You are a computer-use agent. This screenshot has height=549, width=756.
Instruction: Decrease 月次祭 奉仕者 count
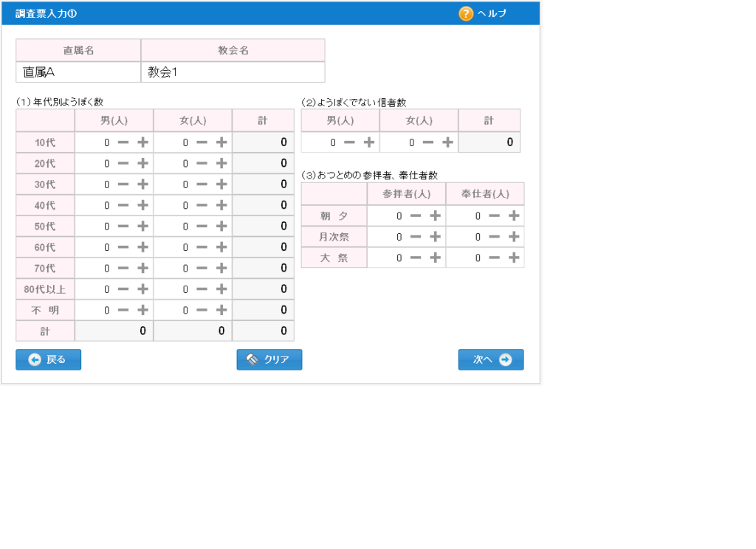click(494, 237)
